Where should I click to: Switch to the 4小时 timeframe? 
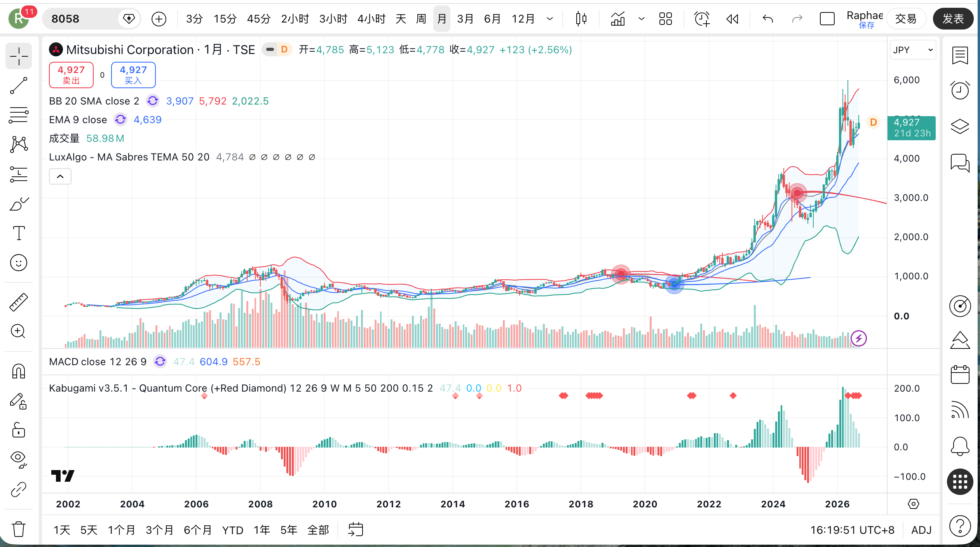point(371,19)
